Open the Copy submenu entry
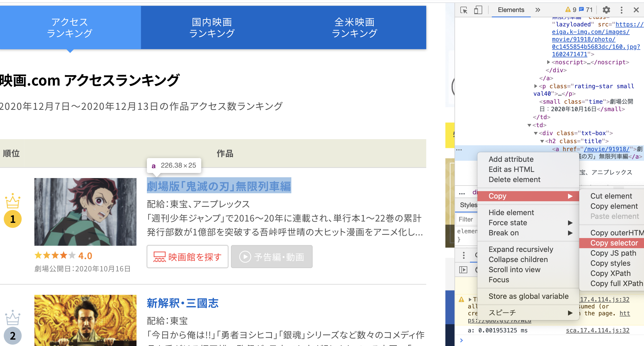 pos(528,196)
